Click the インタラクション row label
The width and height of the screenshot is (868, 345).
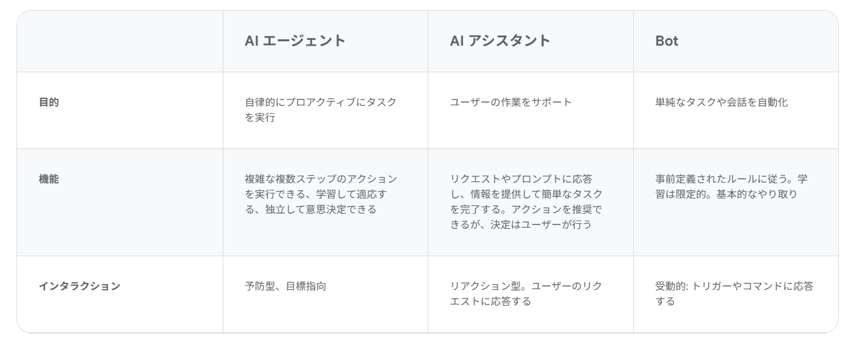pyautogui.click(x=79, y=286)
